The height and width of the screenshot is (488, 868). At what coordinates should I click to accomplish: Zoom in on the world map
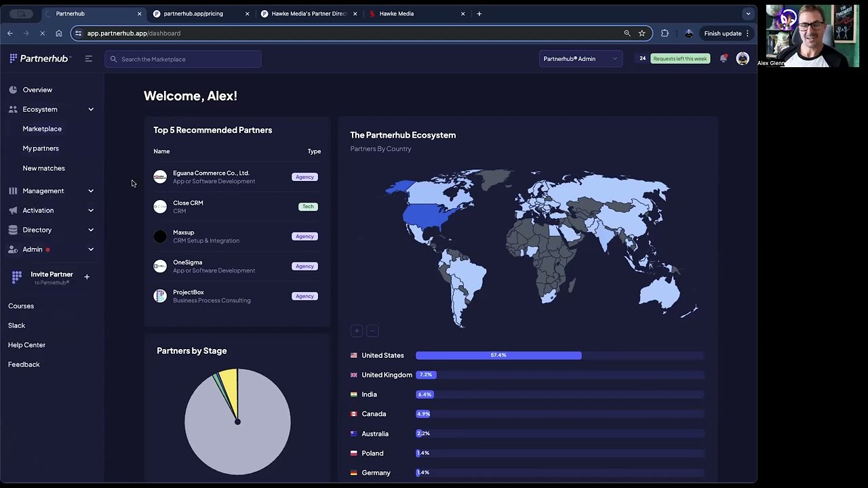pos(357,331)
